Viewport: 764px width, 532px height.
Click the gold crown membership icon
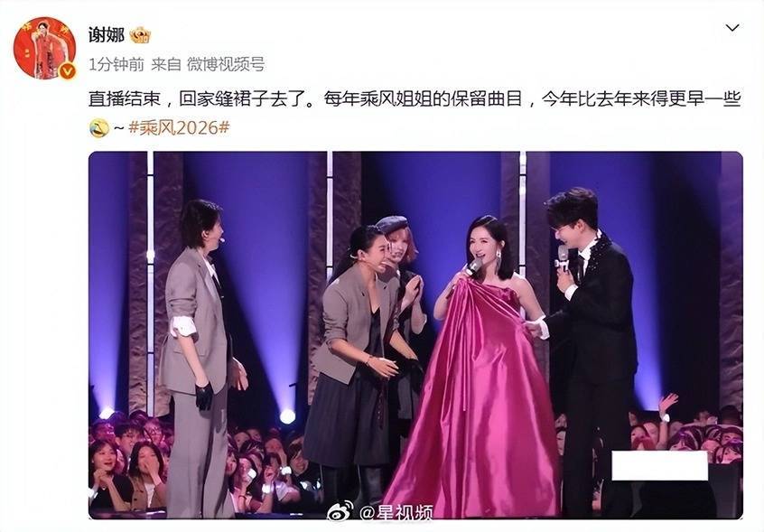tap(140, 35)
